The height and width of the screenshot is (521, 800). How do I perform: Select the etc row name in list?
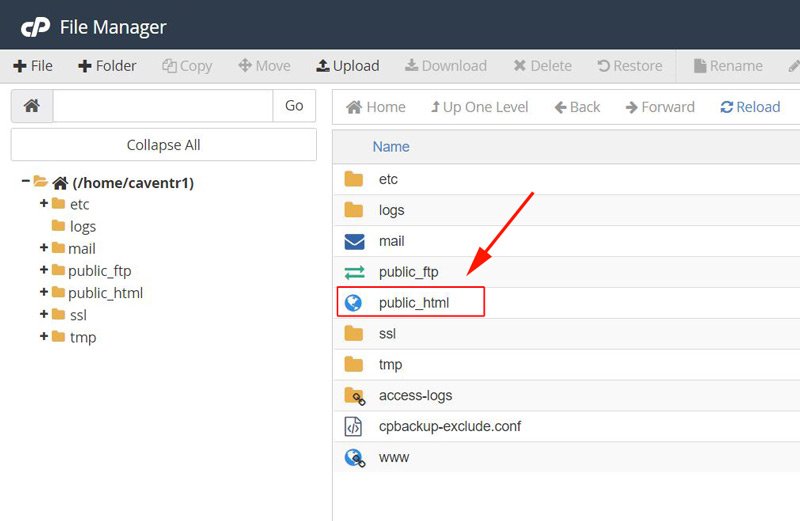point(388,179)
